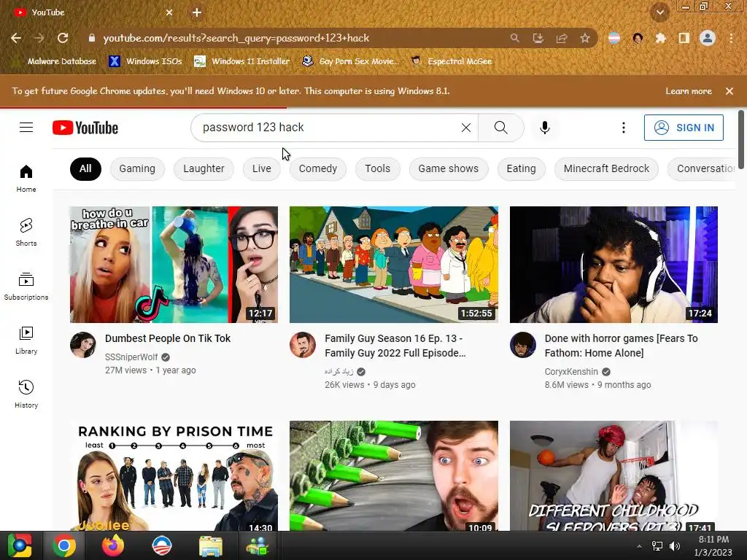Click CoryxKenshin channel name
The height and width of the screenshot is (560, 747).
(571, 372)
